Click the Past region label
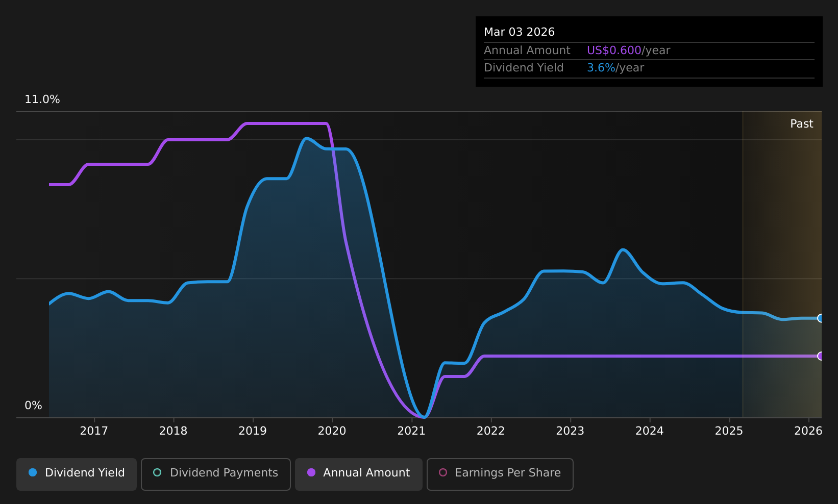This screenshot has width=838, height=504. [x=802, y=124]
